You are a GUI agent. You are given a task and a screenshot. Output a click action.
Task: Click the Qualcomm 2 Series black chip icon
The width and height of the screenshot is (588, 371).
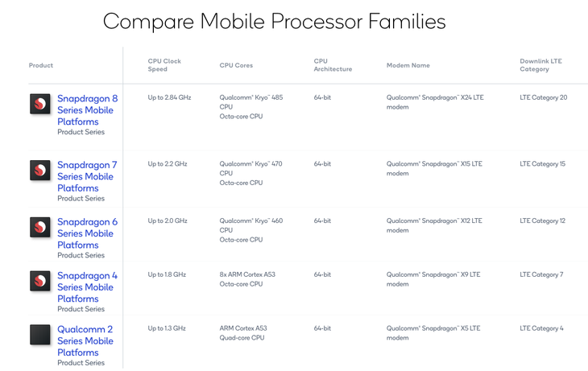pyautogui.click(x=40, y=334)
